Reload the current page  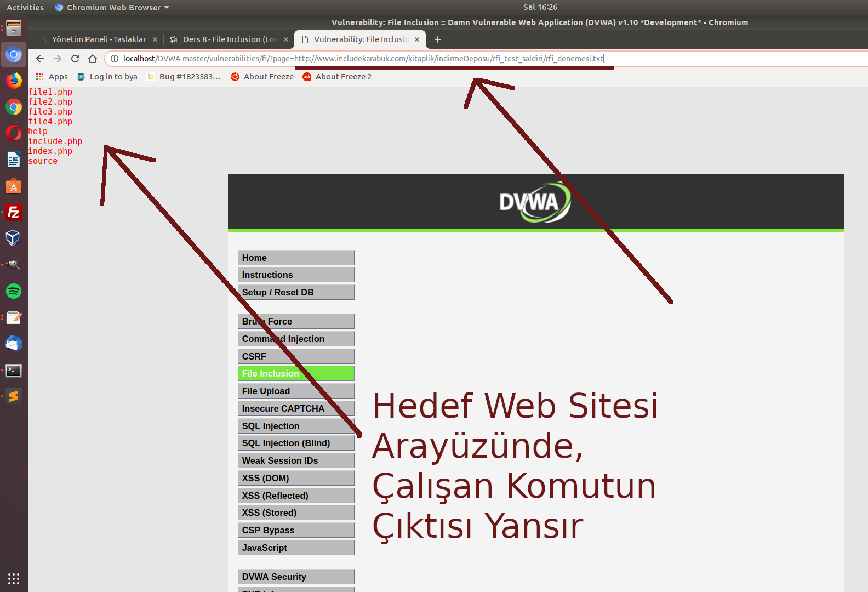point(75,59)
